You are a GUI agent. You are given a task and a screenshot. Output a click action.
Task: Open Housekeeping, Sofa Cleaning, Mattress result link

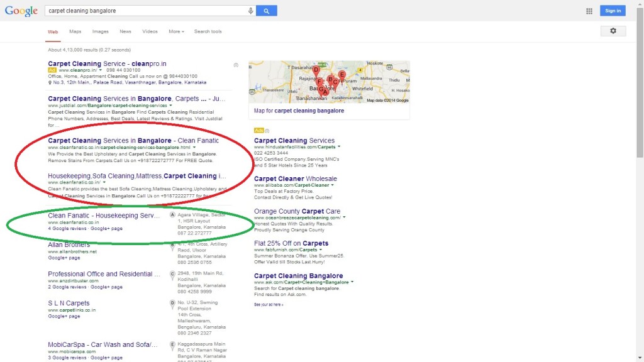pyautogui.click(x=136, y=176)
